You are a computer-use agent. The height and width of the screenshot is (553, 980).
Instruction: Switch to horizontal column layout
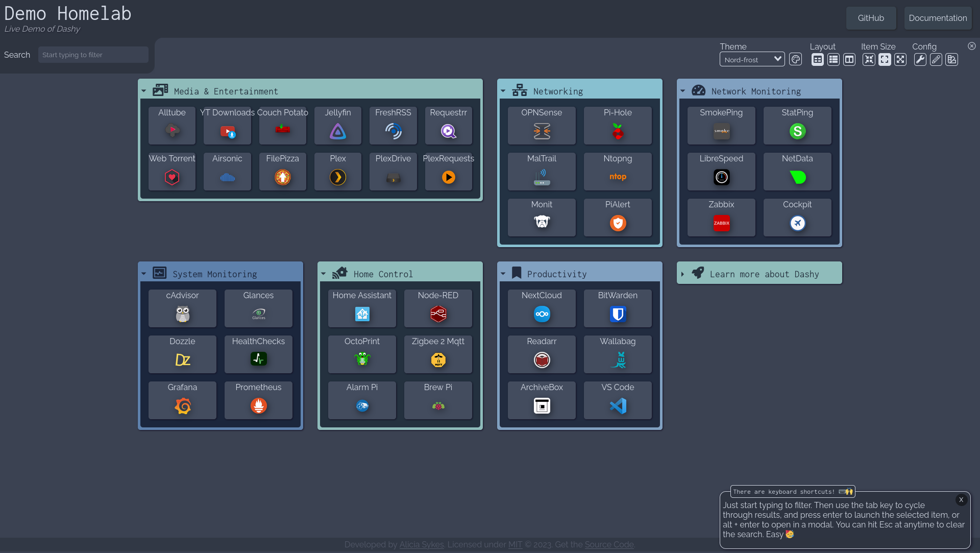tap(849, 60)
